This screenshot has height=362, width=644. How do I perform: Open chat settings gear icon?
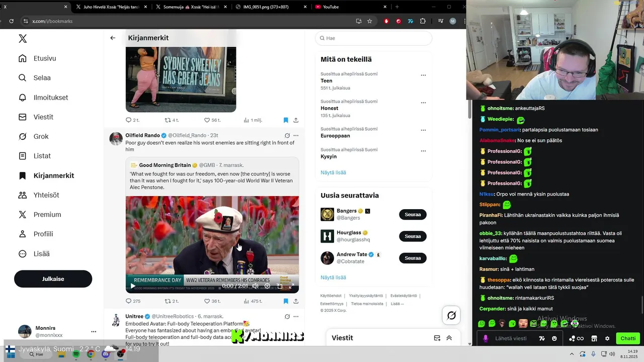(x=607, y=338)
